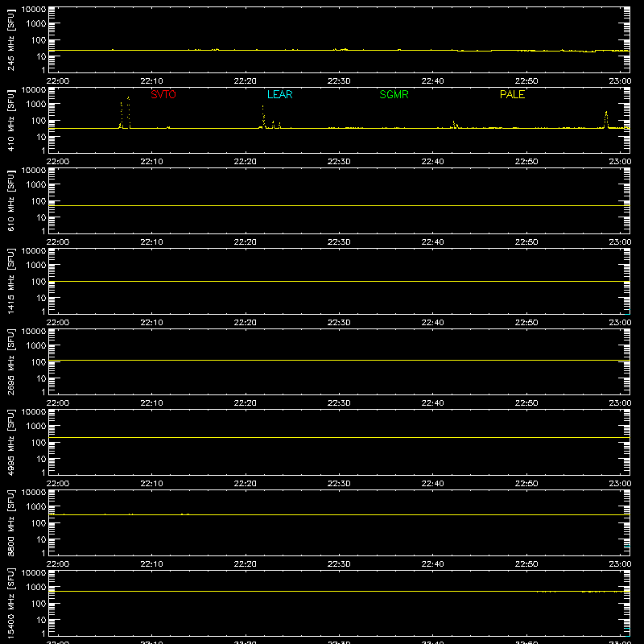Click the flat 610 MHz flux trace line

pyautogui.click(x=339, y=206)
